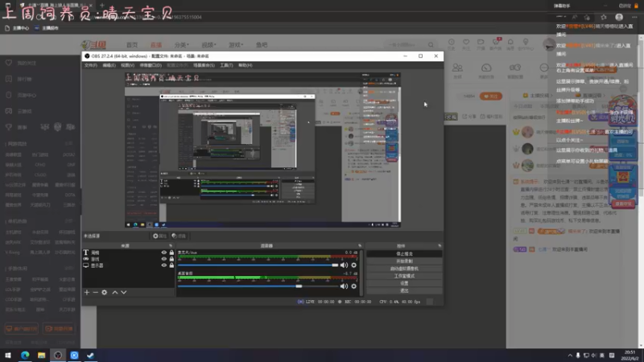
Task: Open the 视图(V) menu in OBS
Action: coord(127,65)
